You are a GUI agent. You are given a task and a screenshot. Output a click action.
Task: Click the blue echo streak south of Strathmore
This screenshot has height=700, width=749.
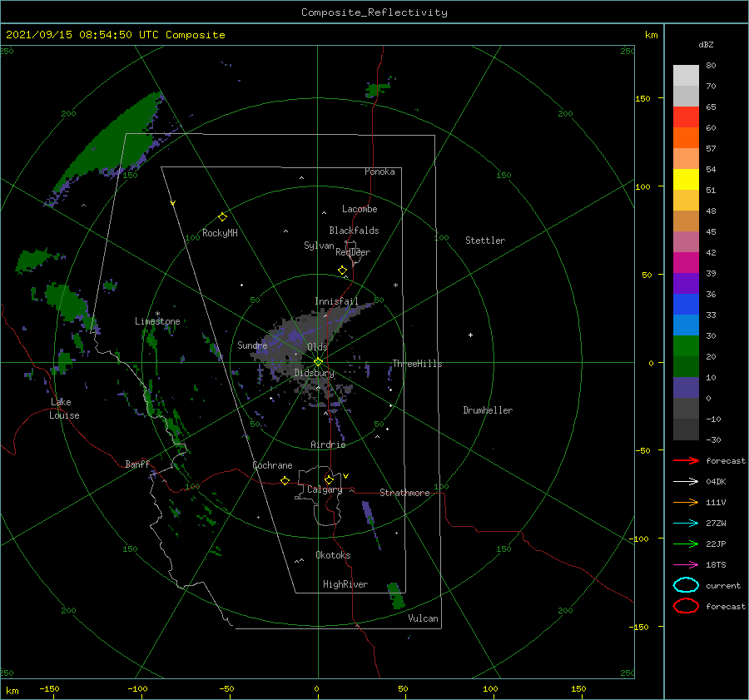point(370,524)
